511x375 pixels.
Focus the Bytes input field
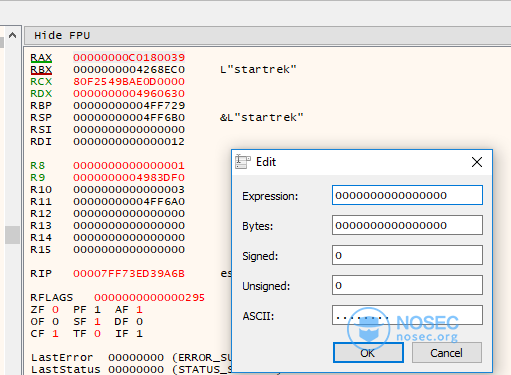pos(407,225)
